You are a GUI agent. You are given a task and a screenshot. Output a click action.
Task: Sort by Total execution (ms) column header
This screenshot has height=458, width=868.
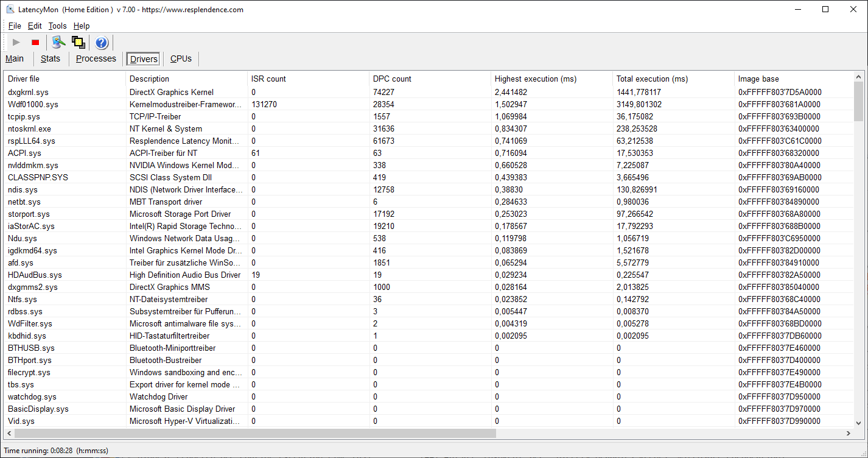click(x=674, y=79)
